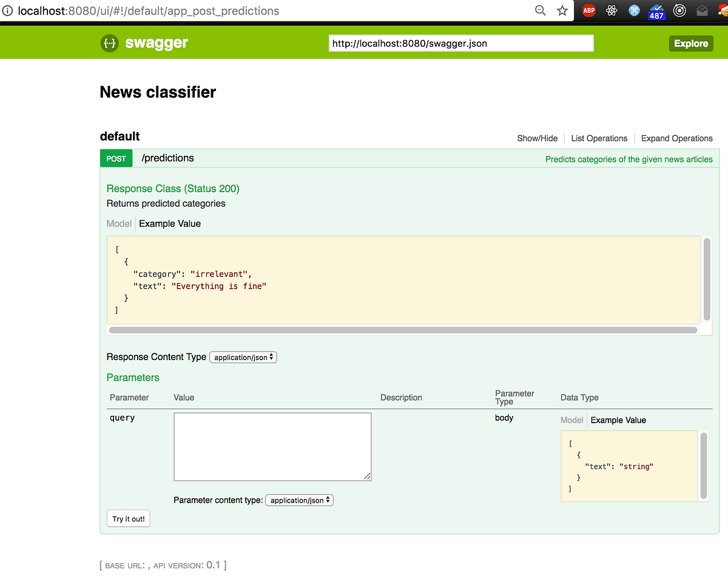This screenshot has width=728, height=582.
Task: Open the React developer tools extension
Action: (x=612, y=10)
